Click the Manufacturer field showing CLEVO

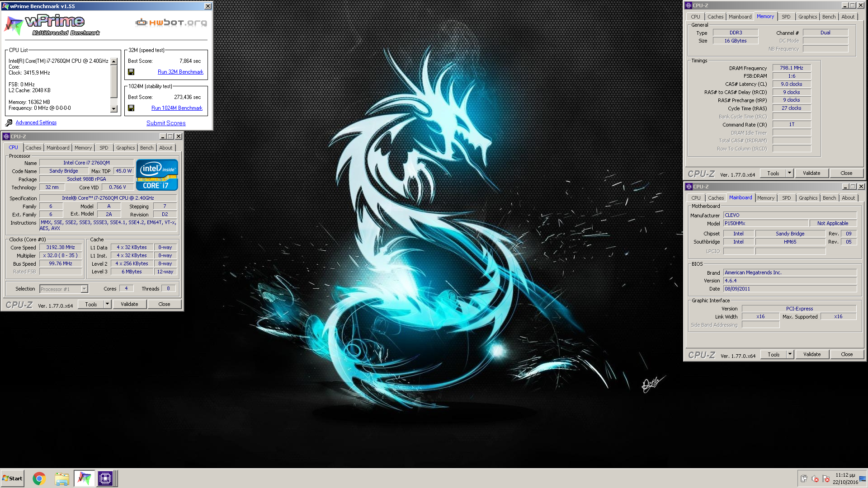click(790, 215)
